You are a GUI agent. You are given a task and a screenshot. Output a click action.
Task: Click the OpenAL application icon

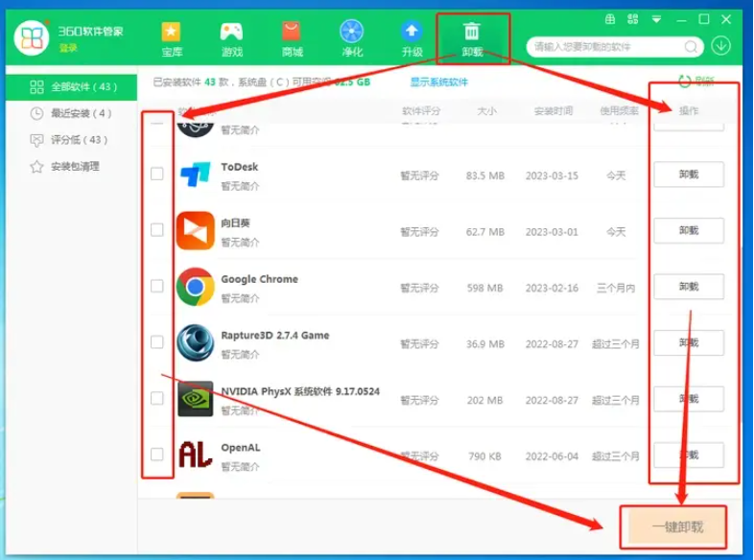click(x=196, y=455)
